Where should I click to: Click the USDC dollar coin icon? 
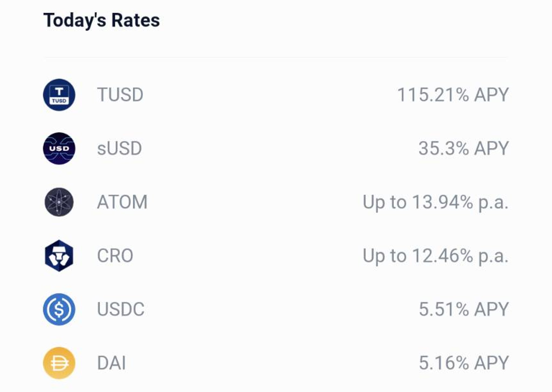(x=59, y=309)
